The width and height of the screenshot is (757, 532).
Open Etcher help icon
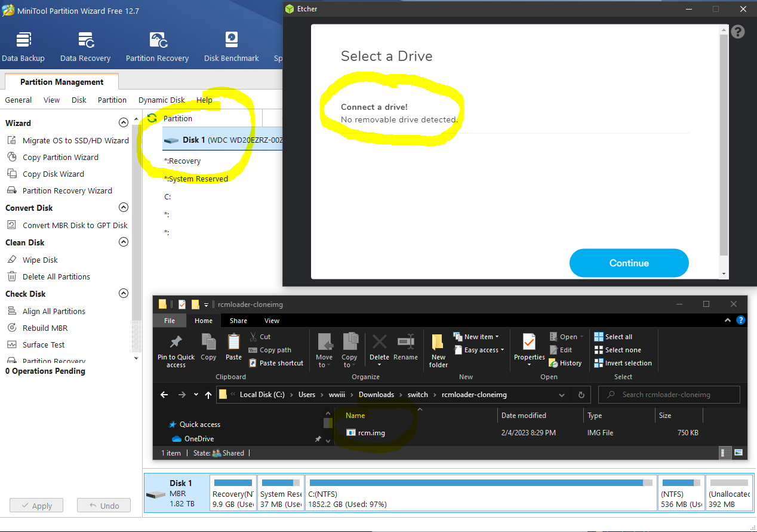[738, 32]
